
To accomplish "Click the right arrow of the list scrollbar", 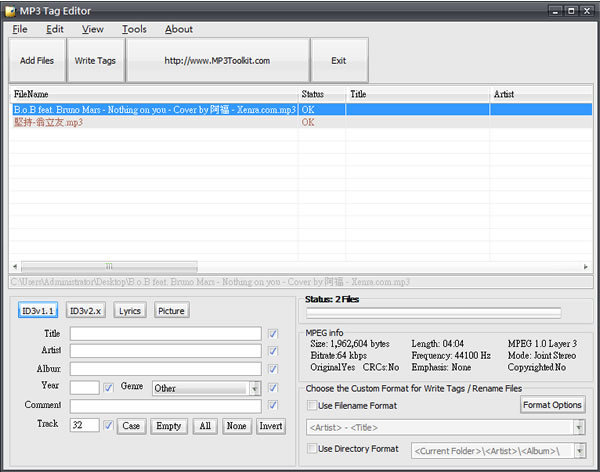I will click(x=586, y=266).
